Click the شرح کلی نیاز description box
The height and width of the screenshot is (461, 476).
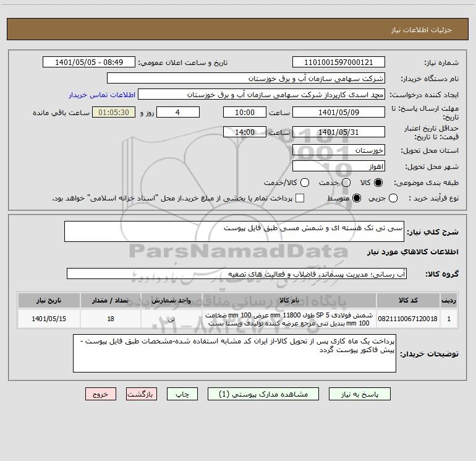pos(234,231)
